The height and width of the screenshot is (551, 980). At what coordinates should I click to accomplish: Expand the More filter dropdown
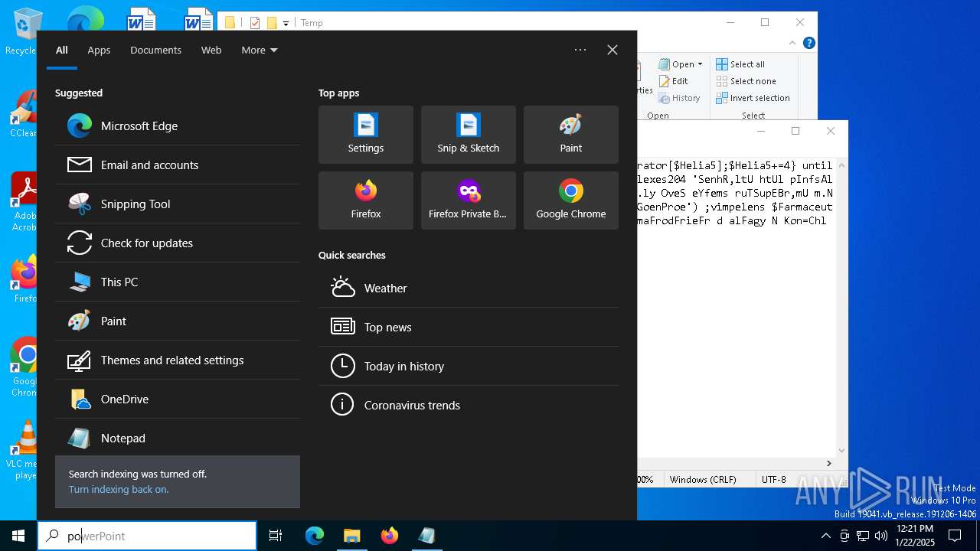260,50
